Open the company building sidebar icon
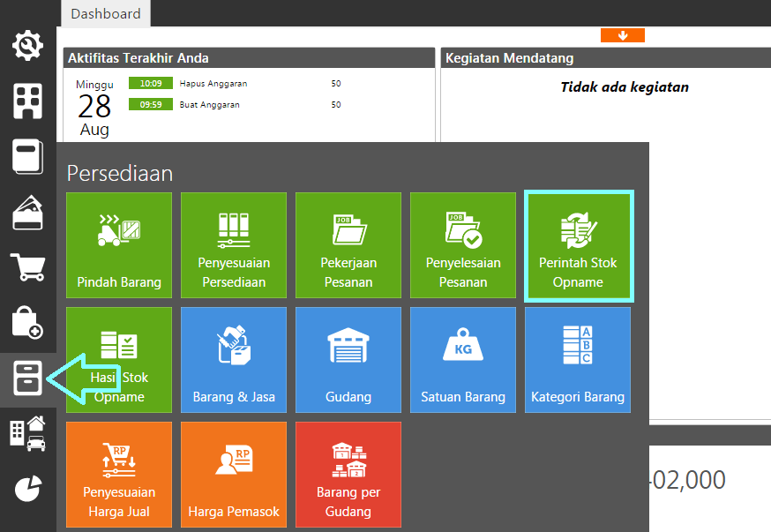The width and height of the screenshot is (771, 532). click(27, 101)
